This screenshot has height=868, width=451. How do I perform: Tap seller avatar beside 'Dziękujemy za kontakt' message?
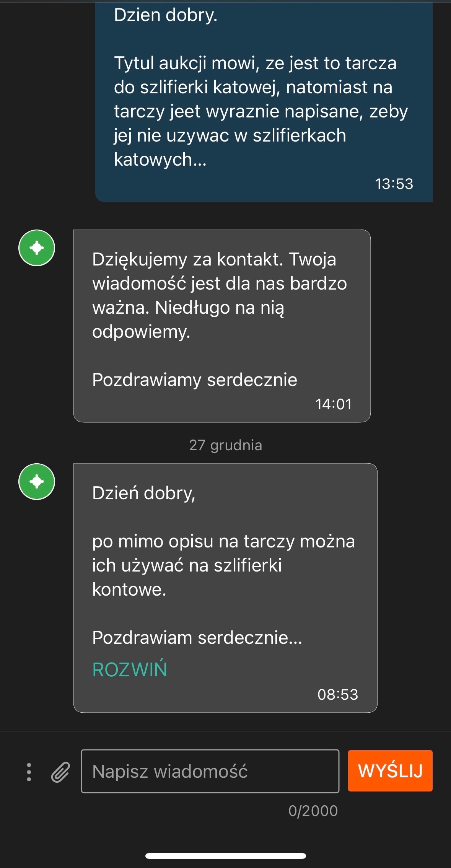pos(37,248)
